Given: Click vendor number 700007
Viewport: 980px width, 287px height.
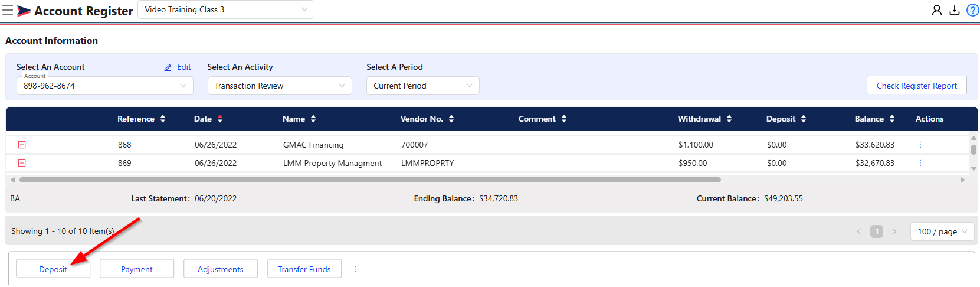Looking at the screenshot, I should [x=414, y=145].
